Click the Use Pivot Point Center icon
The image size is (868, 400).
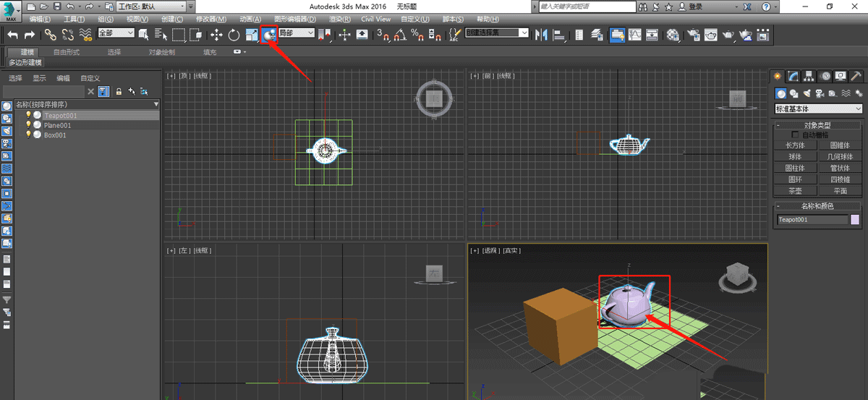324,34
